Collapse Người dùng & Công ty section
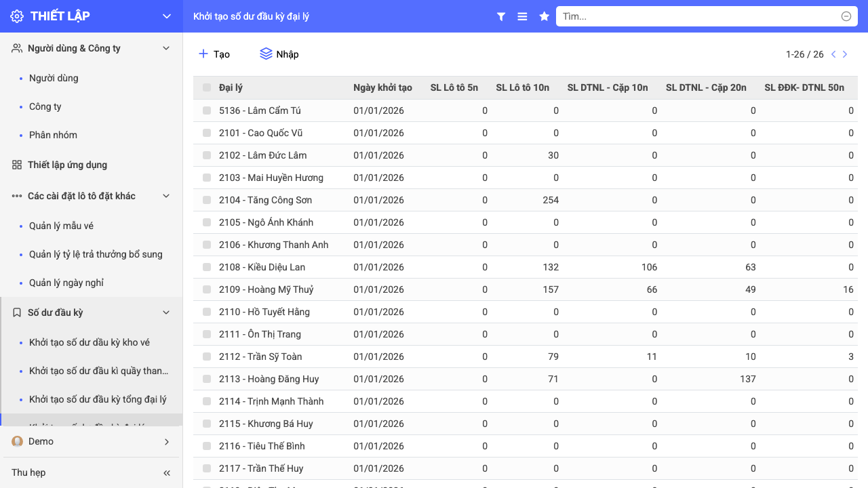This screenshot has height=488, width=868. tap(166, 48)
